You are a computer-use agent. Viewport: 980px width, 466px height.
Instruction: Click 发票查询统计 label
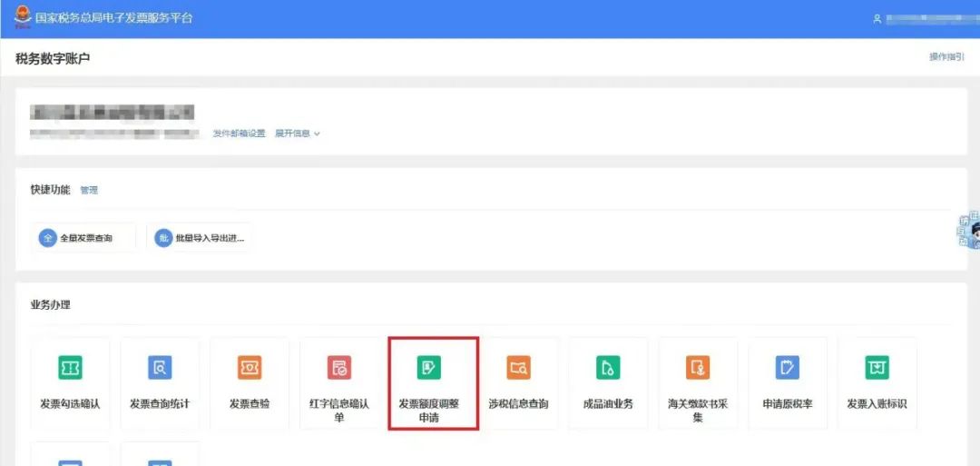[x=160, y=404]
